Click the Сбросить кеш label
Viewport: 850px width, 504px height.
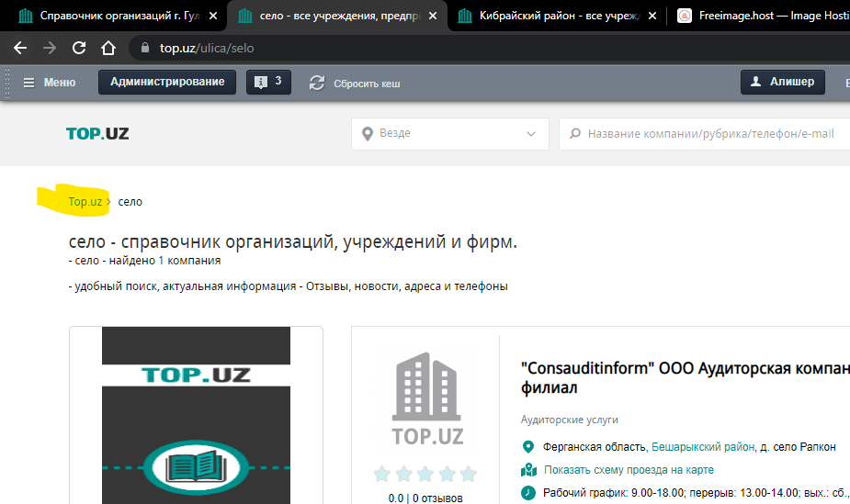point(367,84)
